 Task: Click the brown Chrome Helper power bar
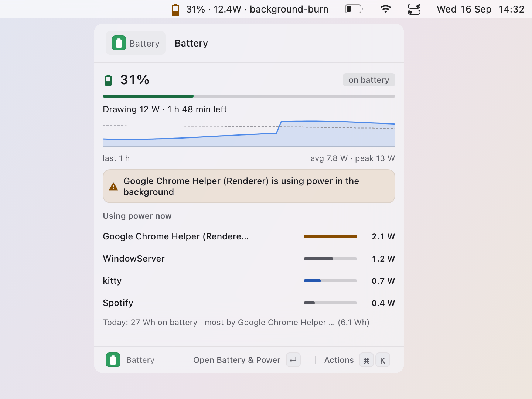[x=330, y=236]
